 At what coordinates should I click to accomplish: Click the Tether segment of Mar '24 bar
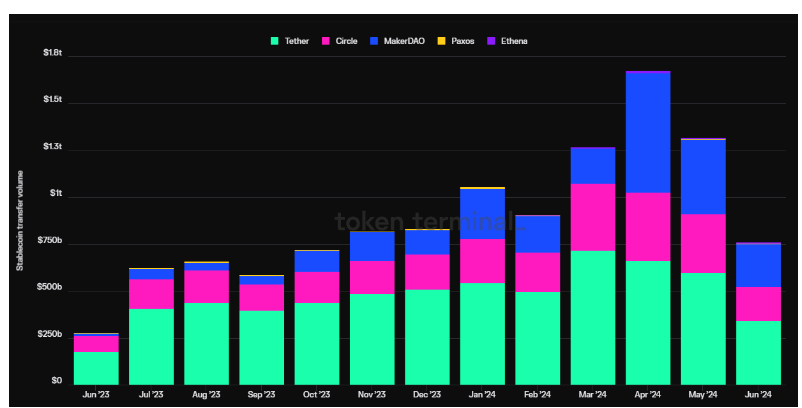[x=593, y=318]
